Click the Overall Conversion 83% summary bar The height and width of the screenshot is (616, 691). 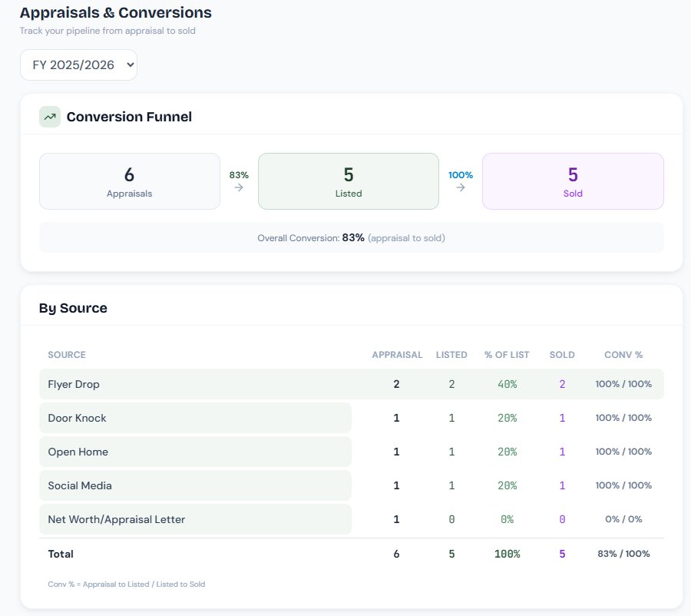coord(352,237)
